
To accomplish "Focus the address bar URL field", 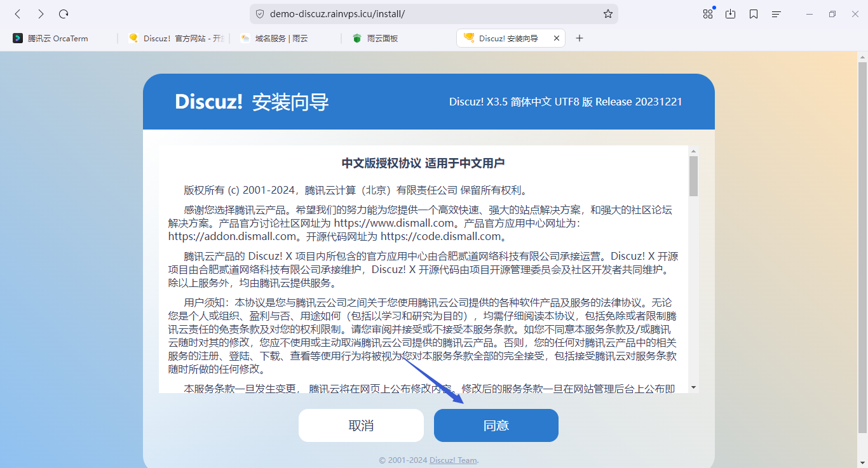I will coord(433,14).
